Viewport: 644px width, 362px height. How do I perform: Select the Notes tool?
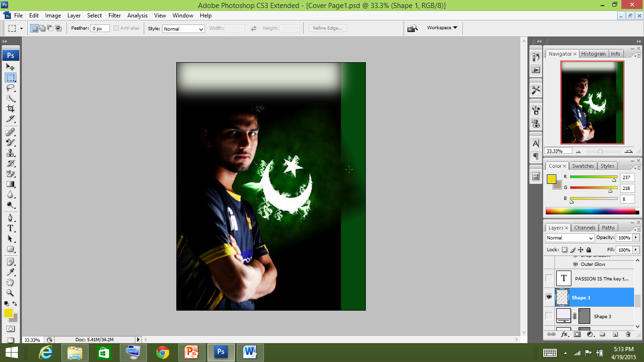coord(10,261)
